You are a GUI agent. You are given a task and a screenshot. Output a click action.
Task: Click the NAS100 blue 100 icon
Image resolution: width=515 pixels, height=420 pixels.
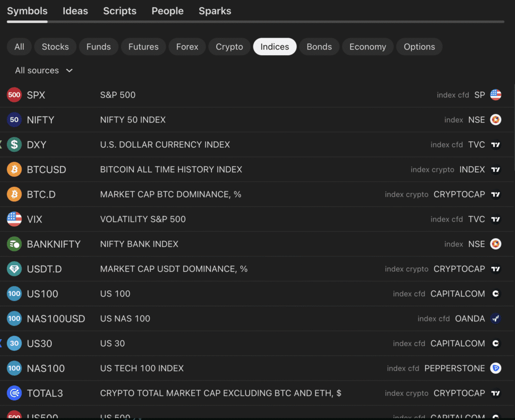pos(14,368)
